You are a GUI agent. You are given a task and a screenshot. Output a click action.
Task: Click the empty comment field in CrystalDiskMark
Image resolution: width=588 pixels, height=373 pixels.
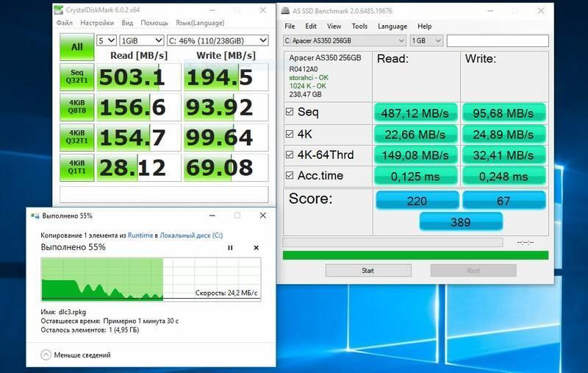[164, 195]
